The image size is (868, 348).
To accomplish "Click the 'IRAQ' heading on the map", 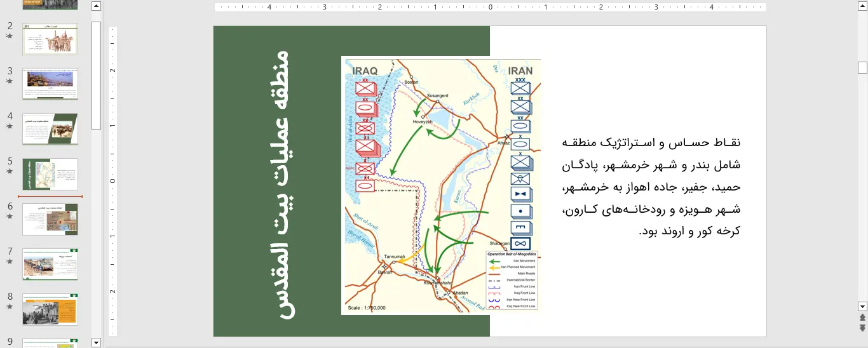I will pyautogui.click(x=365, y=71).
